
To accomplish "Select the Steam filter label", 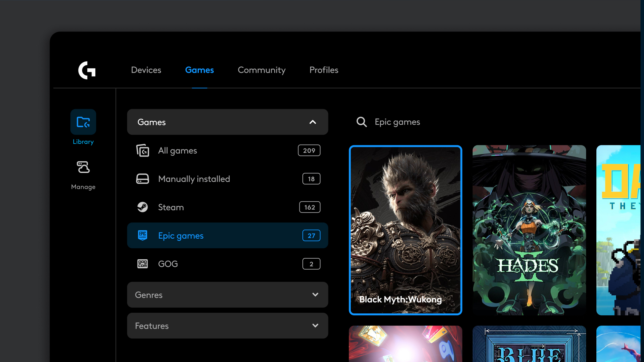I will (x=171, y=207).
